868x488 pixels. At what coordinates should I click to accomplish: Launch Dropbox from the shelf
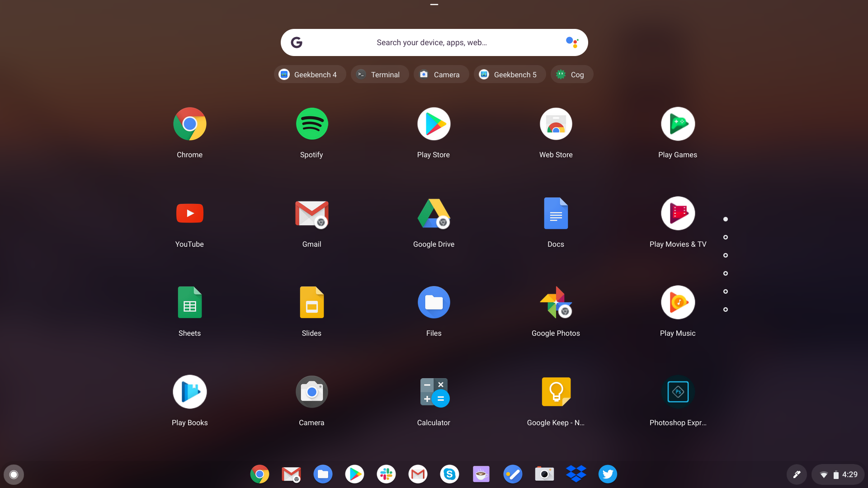(576, 474)
